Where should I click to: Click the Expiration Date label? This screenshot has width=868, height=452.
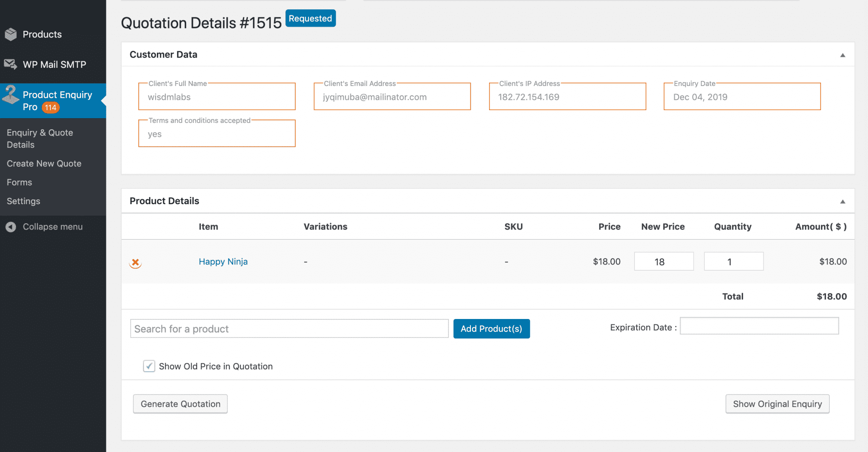pyautogui.click(x=643, y=327)
